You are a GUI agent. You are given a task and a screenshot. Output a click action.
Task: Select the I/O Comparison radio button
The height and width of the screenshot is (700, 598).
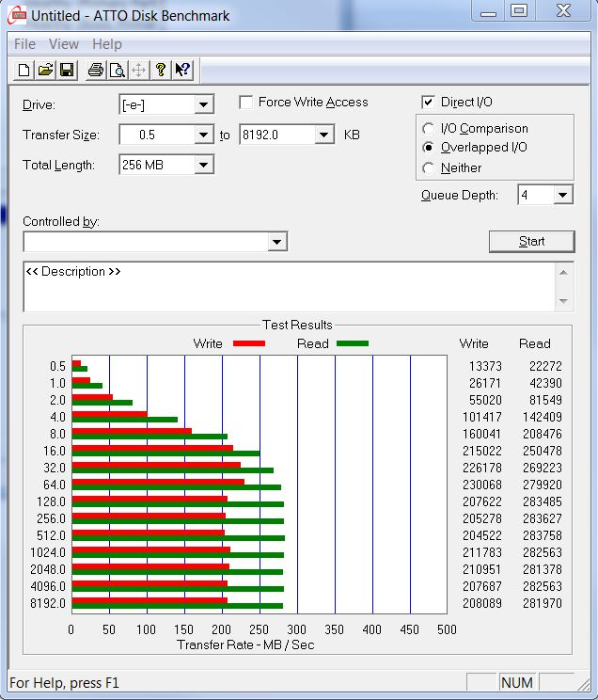pos(429,129)
